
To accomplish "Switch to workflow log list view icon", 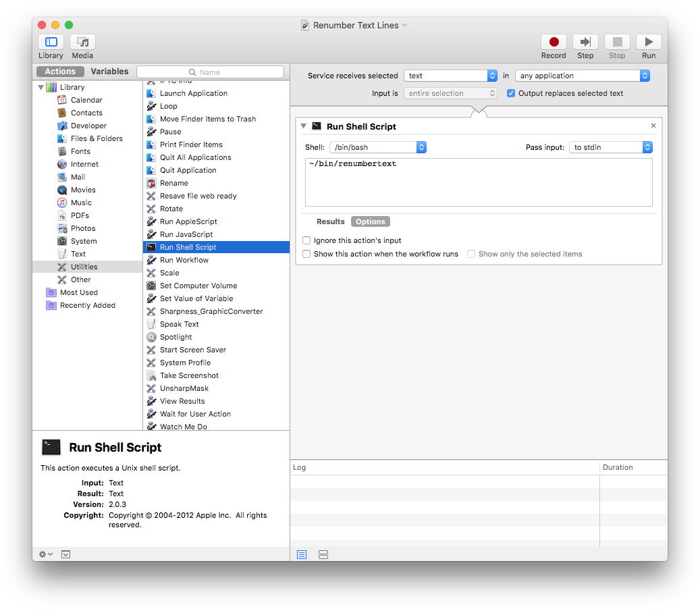I will (x=302, y=554).
